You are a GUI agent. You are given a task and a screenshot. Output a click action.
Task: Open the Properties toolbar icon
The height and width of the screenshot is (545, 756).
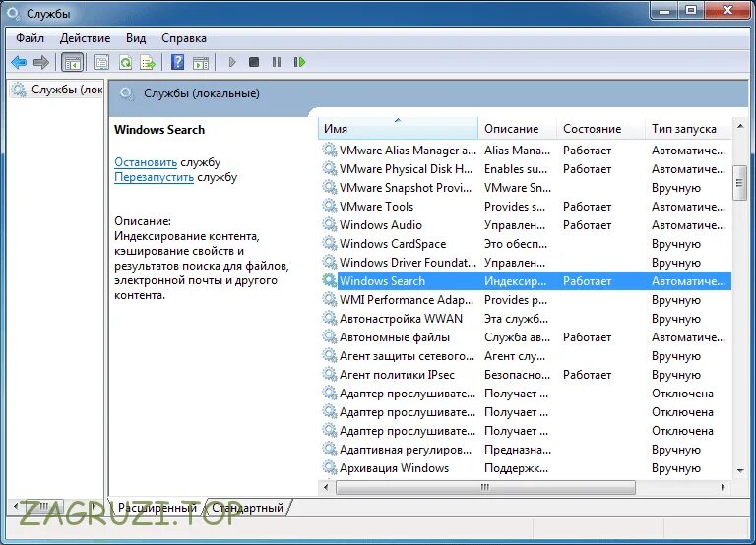tap(101, 62)
